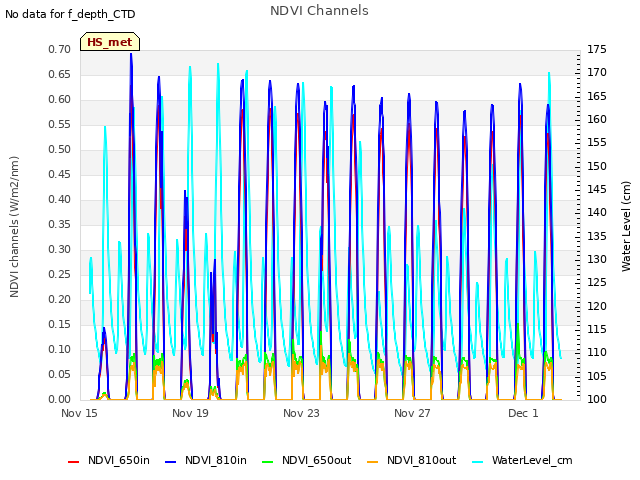Viewport: 640px width, 480px height.
Task: Click the Nov 15 date tick label
Action: pos(79,413)
